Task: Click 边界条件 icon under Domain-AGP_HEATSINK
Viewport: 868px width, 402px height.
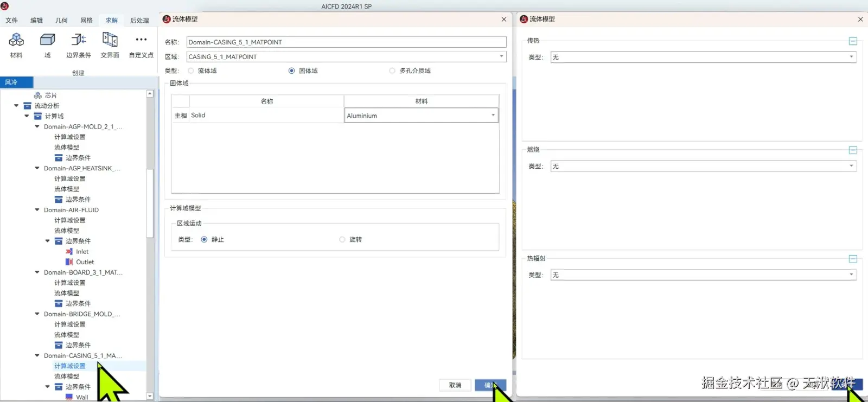Action: (59, 200)
